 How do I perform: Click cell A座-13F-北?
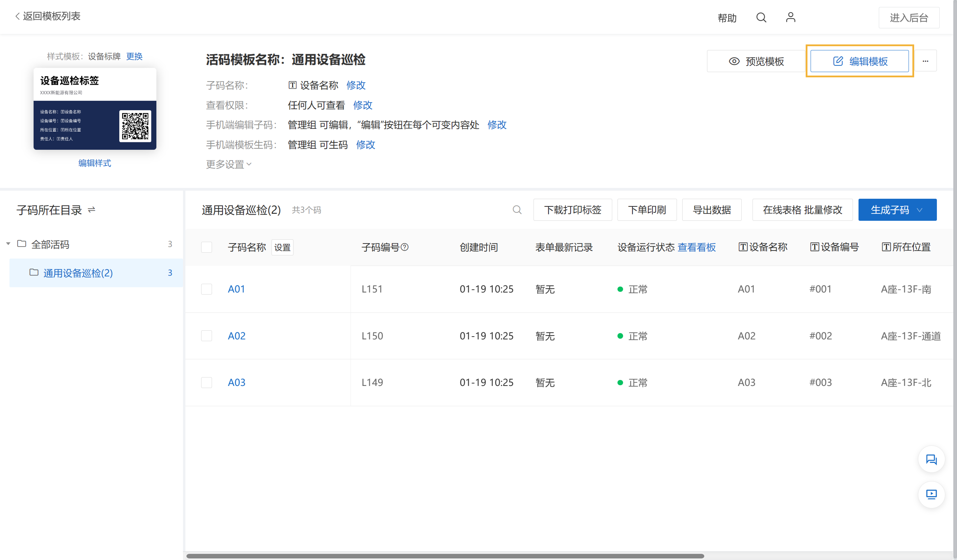click(906, 383)
